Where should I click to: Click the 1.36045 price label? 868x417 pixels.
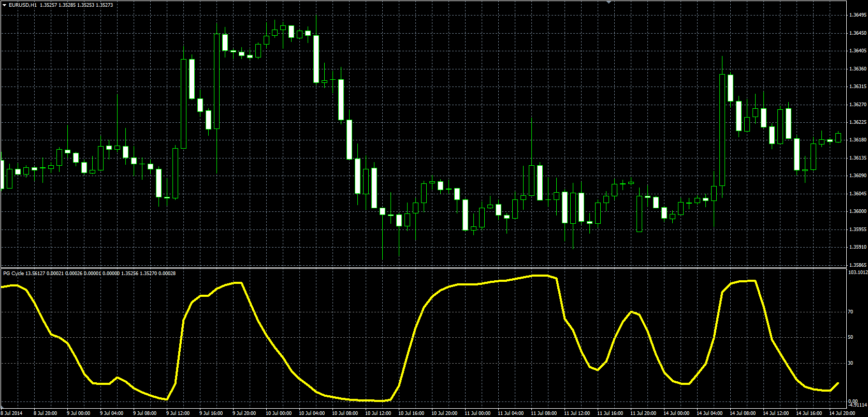pos(858,194)
